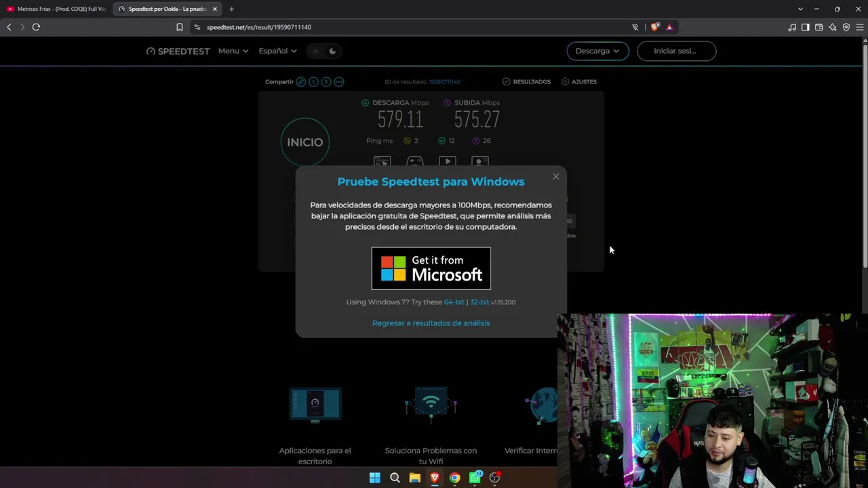Screen dimensions: 868x488
Task: Open the Brave Shields icon
Action: coord(654,27)
